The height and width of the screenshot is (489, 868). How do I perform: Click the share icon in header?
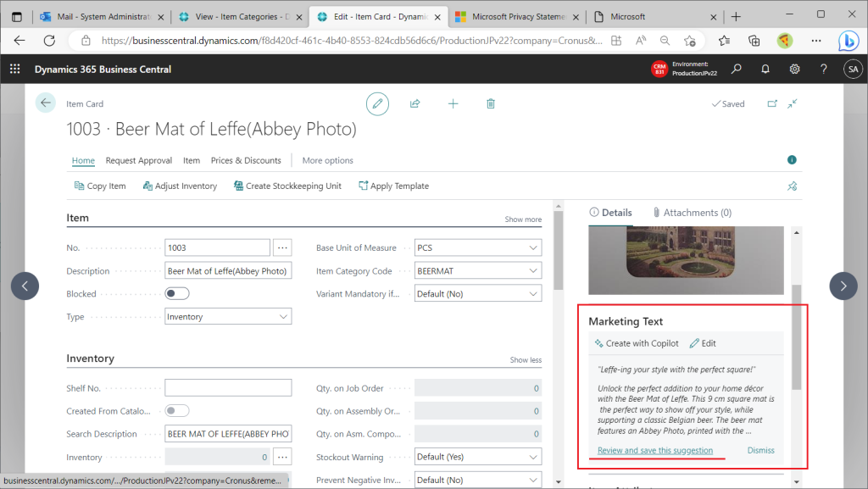point(415,103)
